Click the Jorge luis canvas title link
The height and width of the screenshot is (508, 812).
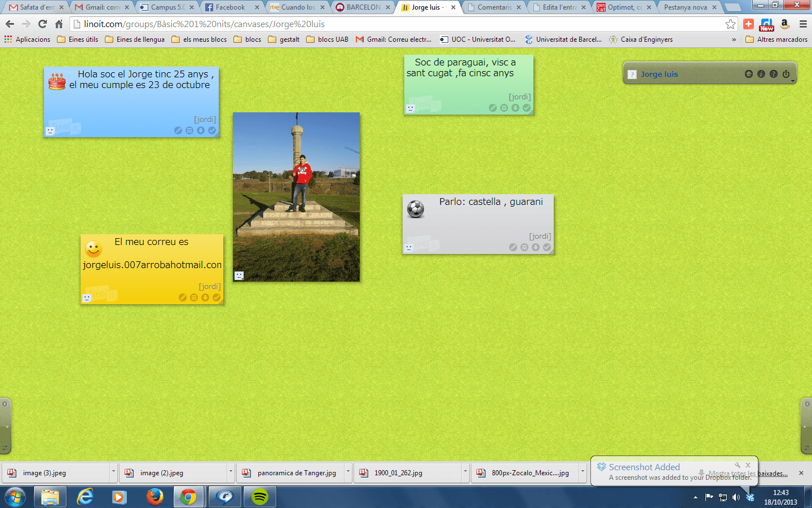coord(659,74)
